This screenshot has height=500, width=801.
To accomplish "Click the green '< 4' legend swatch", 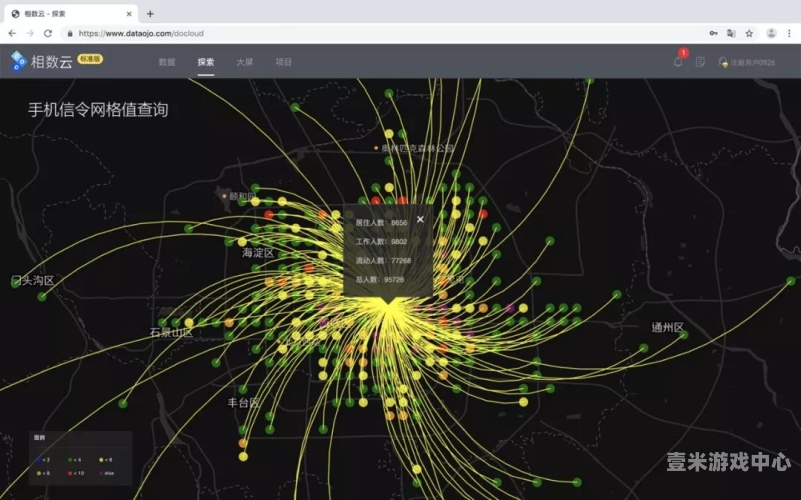I will pos(70,460).
